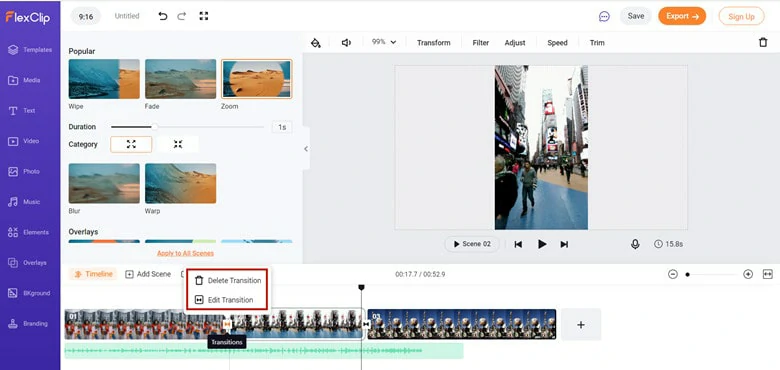This screenshot has height=370, width=780.
Task: Click Apply to All Scenes link
Action: click(185, 253)
